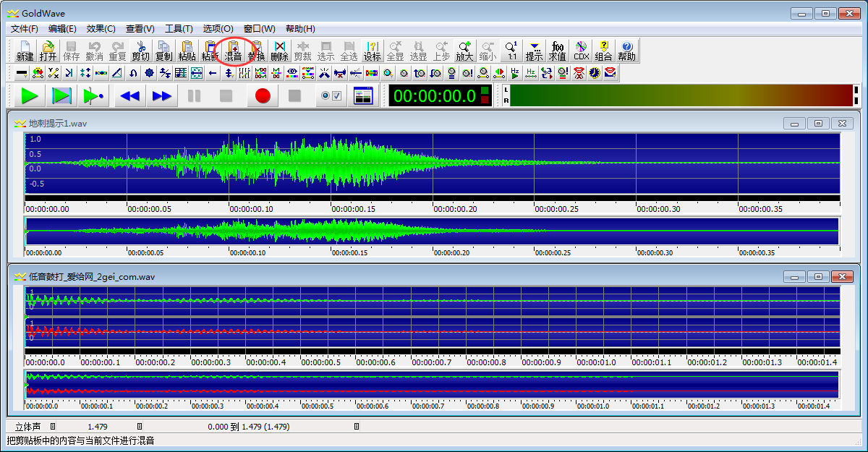Click the 替换 (Replace) toolbar button

(x=256, y=51)
